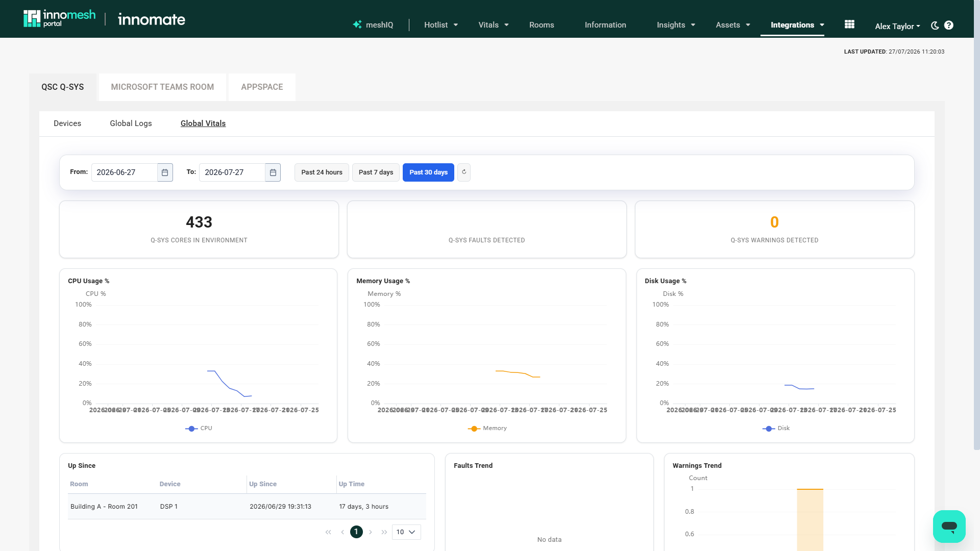Open the Alex Taylor user menu
The height and width of the screenshot is (551, 980).
[897, 26]
